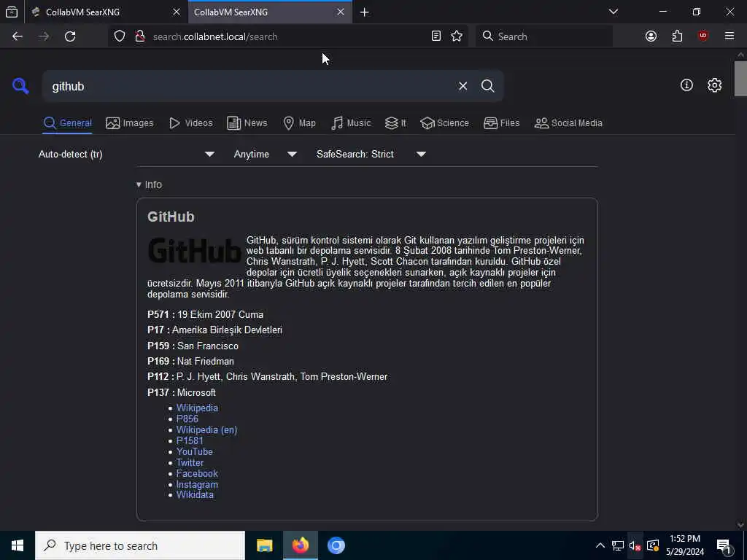The width and height of the screenshot is (747, 560).
Task: Open Firefox account icon
Action: (651, 36)
